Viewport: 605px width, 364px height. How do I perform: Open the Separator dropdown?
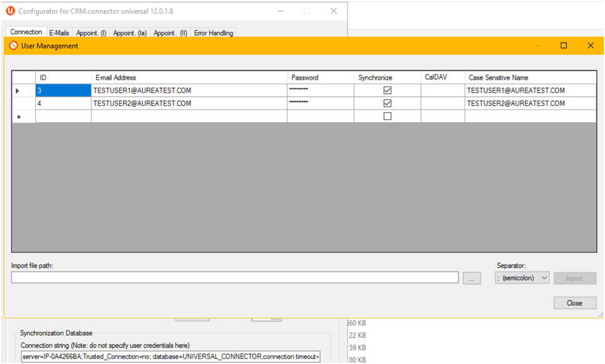[522, 278]
